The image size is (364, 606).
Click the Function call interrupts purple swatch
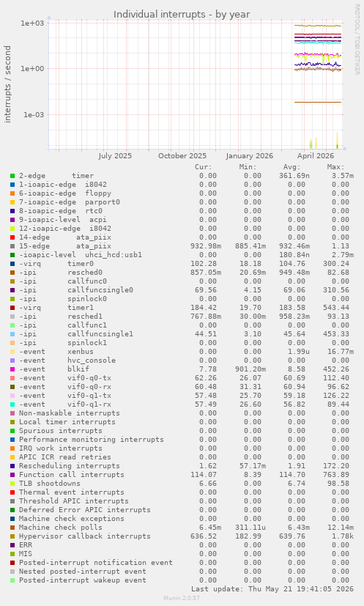pyautogui.click(x=12, y=475)
